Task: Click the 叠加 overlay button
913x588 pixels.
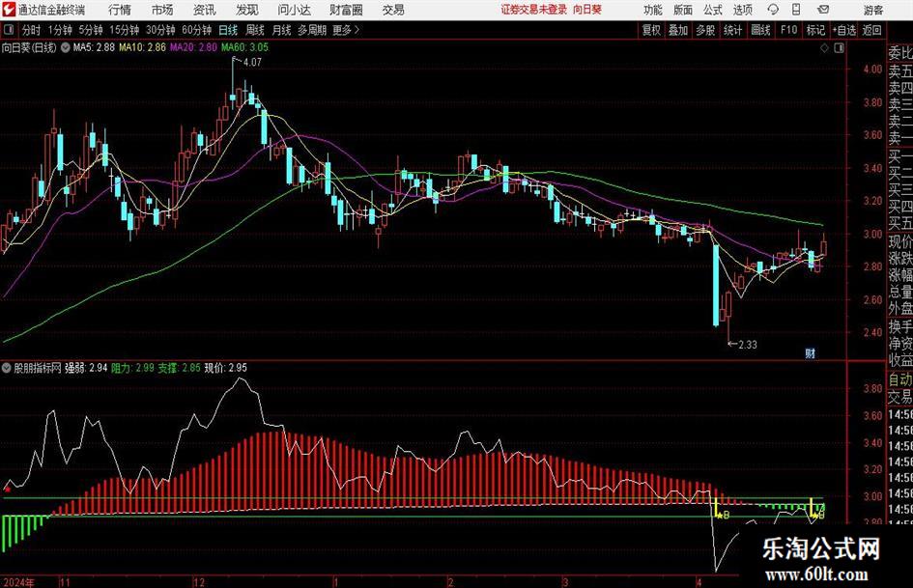Action: click(x=678, y=30)
